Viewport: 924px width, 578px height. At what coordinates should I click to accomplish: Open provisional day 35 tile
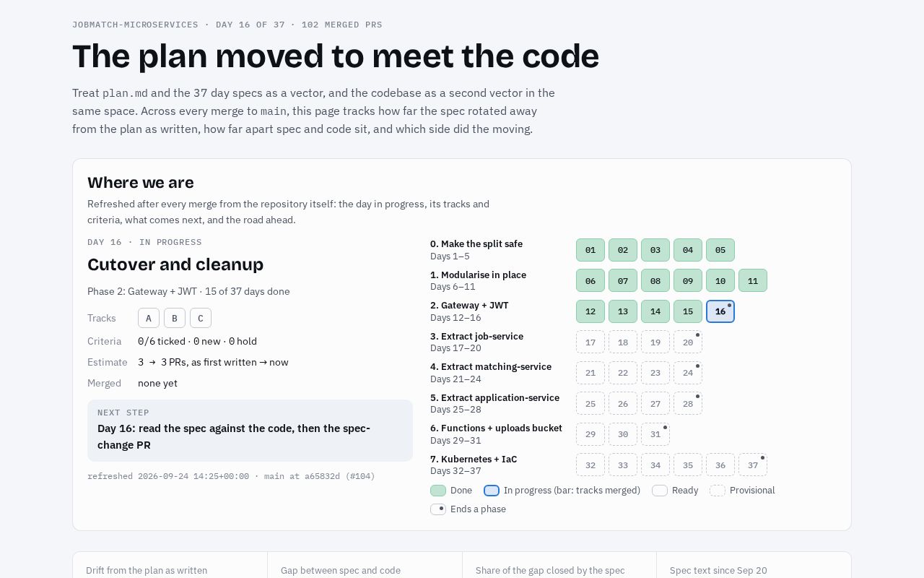point(688,465)
